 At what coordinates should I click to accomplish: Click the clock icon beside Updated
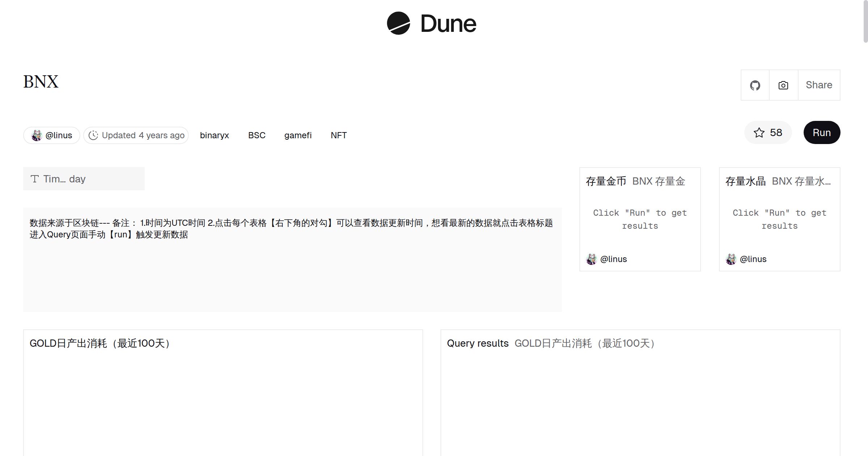pyautogui.click(x=93, y=135)
